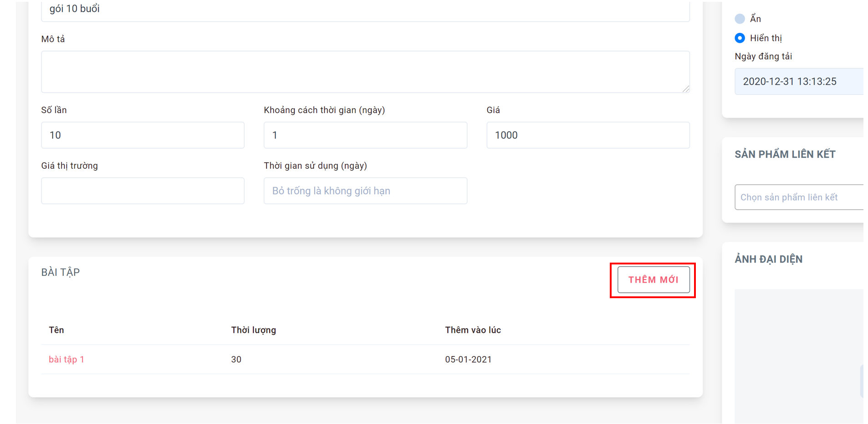Click the Tên column header

pos(56,330)
